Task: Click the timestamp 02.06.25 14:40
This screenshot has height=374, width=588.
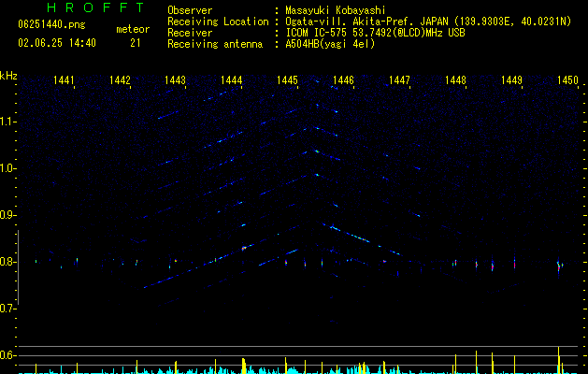Action: pos(57,43)
